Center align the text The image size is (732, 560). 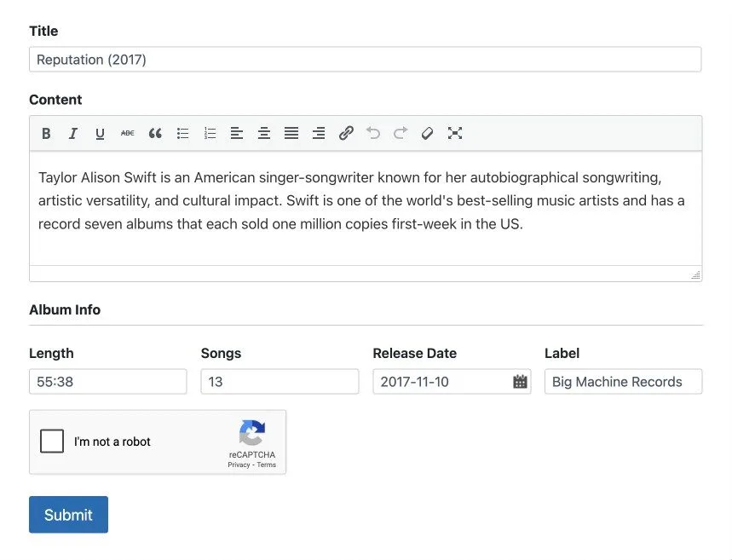264,134
